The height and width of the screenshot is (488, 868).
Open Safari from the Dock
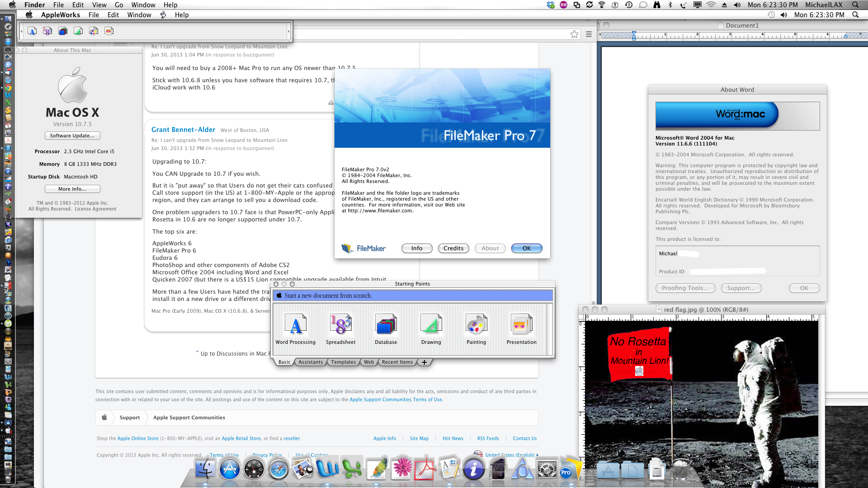[278, 470]
